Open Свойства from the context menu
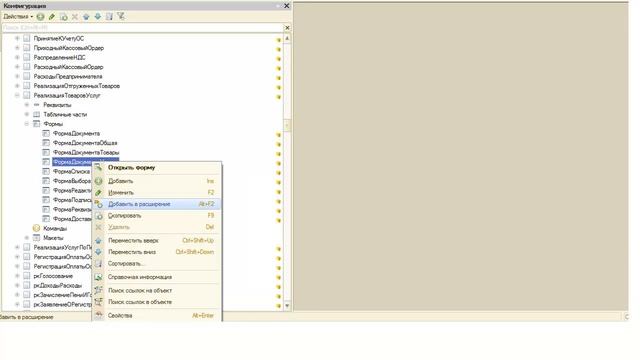The image size is (640, 360). tap(157, 316)
